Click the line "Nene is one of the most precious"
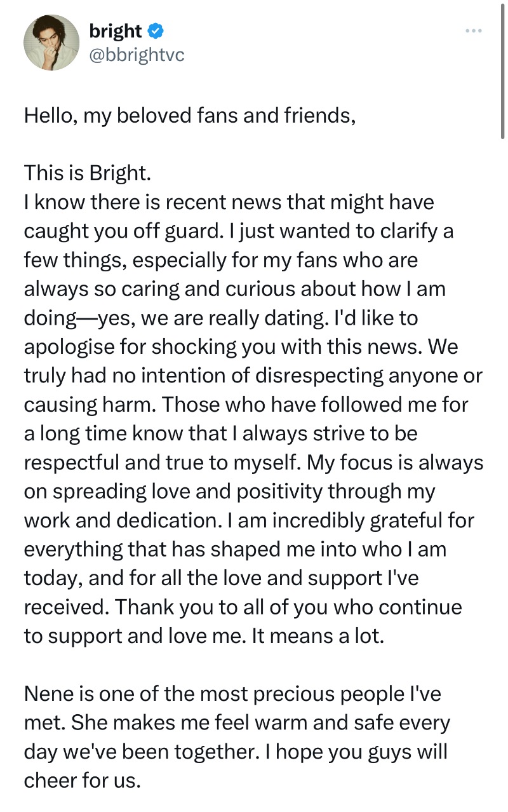508x812 pixels. coord(232,694)
